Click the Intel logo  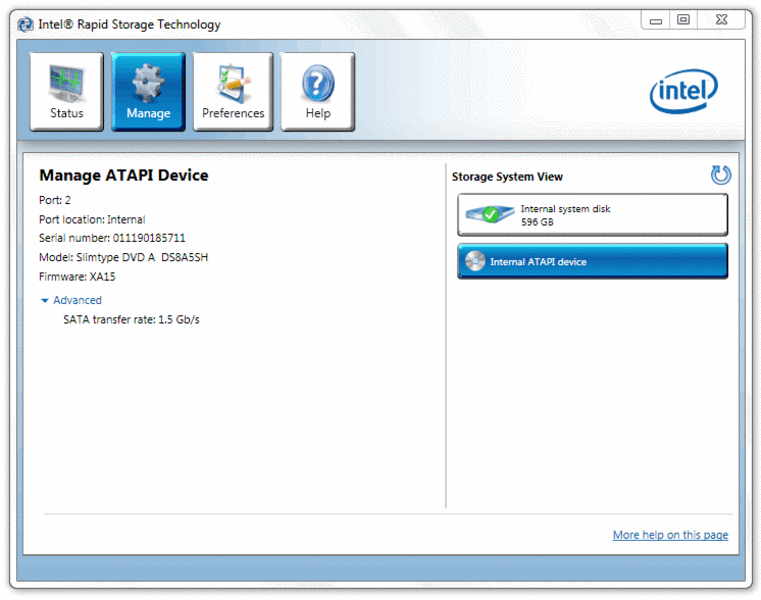tap(683, 91)
